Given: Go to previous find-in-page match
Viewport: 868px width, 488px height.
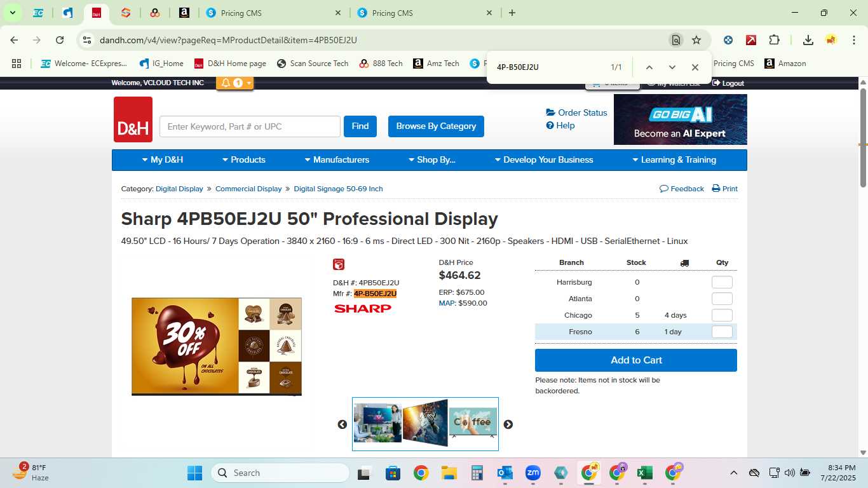Looking at the screenshot, I should (x=649, y=67).
